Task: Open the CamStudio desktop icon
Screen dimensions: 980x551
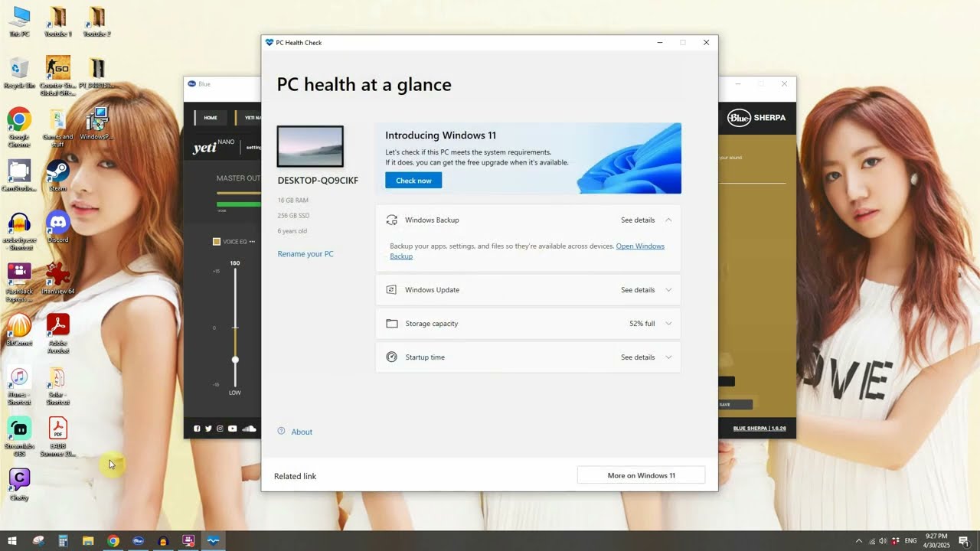Action: 19,175
